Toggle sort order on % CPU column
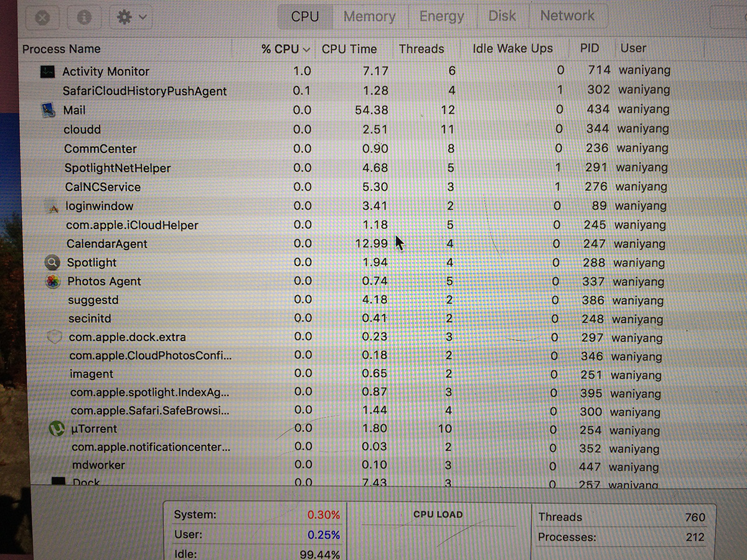 pos(286,49)
